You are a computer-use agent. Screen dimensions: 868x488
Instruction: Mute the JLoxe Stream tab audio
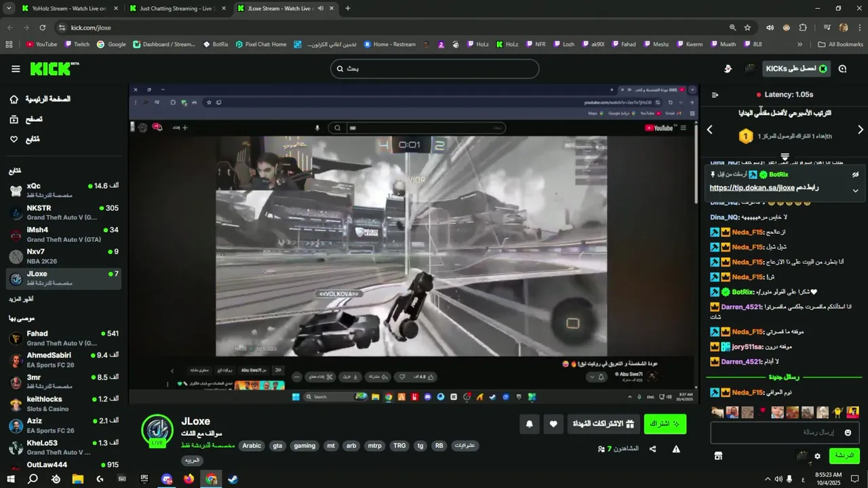coord(320,8)
